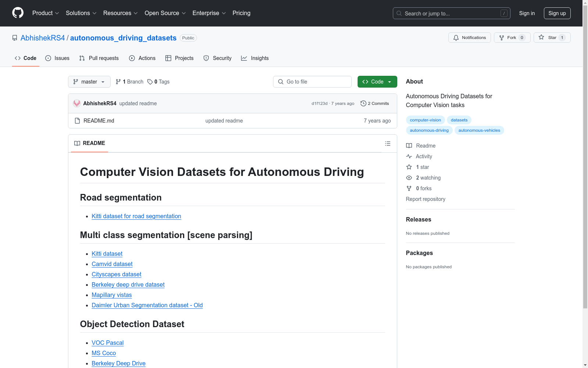This screenshot has height=368, width=588.
Task: Click the autonomous-vehicles topic tag
Action: [479, 130]
